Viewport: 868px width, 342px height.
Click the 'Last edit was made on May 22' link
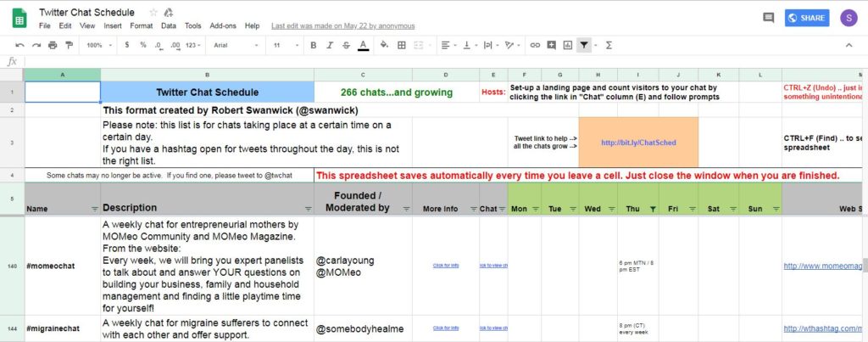click(x=342, y=26)
